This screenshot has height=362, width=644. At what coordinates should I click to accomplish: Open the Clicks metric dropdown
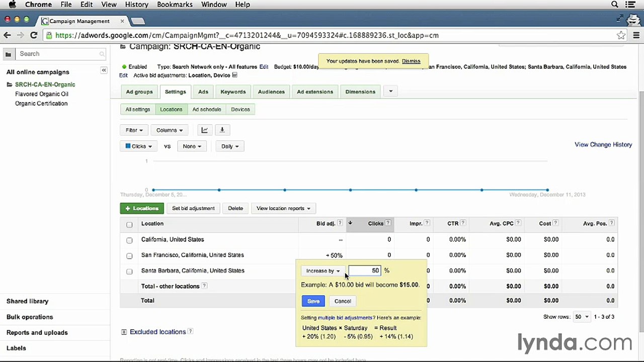coord(138,146)
